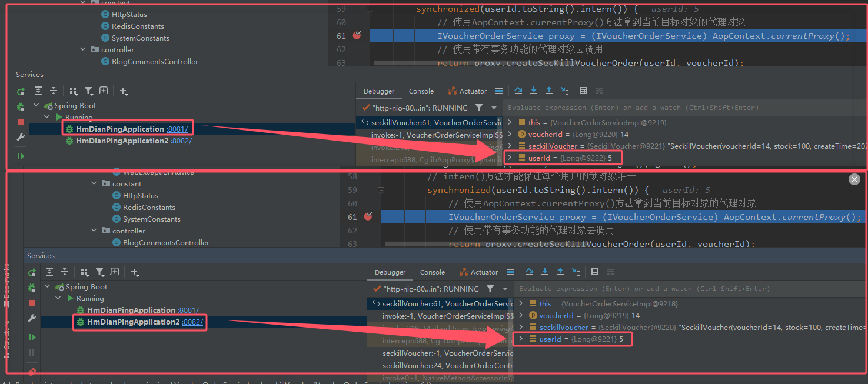Viewport: 868px width, 384px height.
Task: Step Over in the upper debugger toolbar
Action: [x=518, y=91]
